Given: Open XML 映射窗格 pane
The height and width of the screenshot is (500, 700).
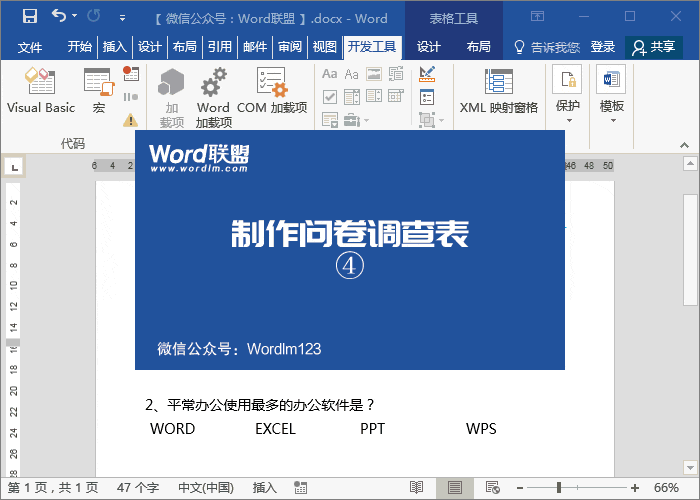Looking at the screenshot, I should pyautogui.click(x=499, y=92).
